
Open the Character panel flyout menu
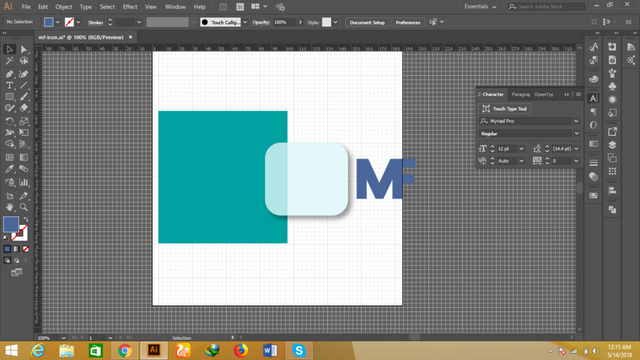578,94
